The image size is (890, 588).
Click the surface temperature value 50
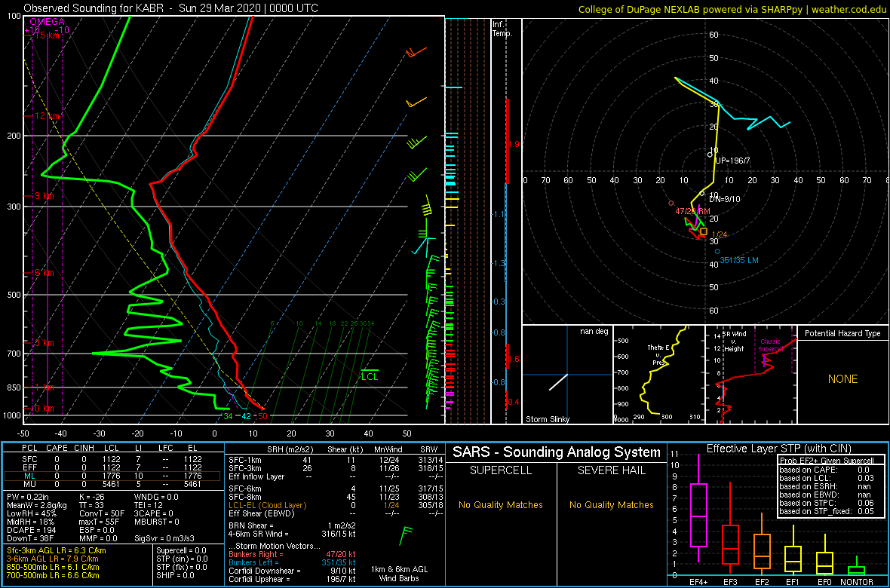click(x=262, y=417)
